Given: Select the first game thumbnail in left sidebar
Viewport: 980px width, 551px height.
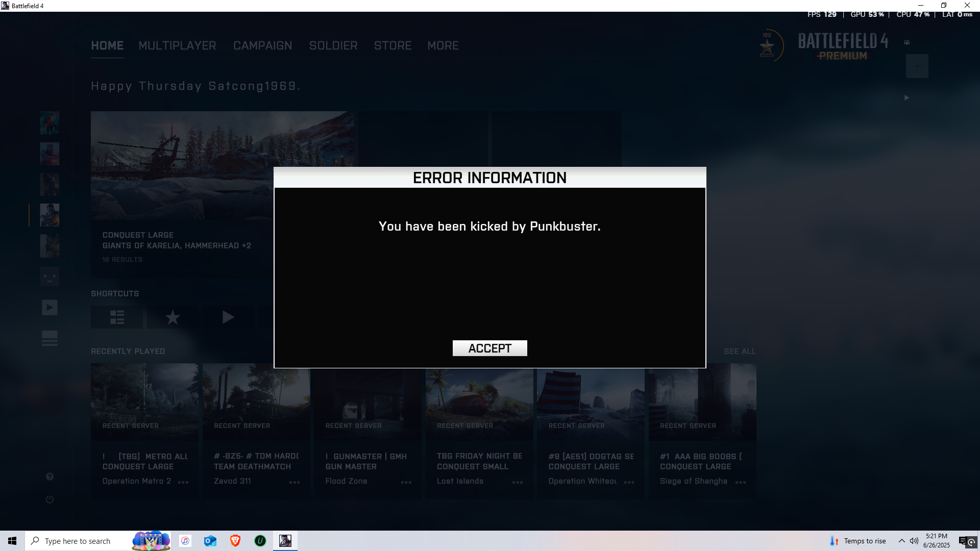Looking at the screenshot, I should pyautogui.click(x=50, y=123).
